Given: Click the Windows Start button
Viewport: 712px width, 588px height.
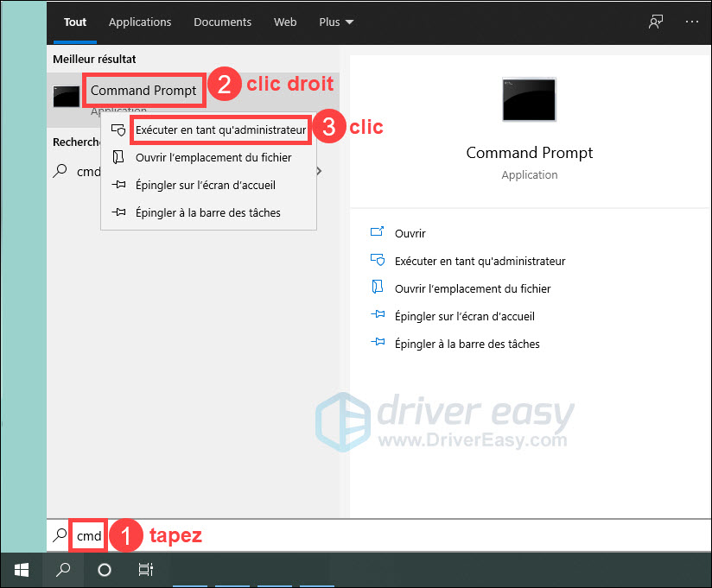Looking at the screenshot, I should coord(22,570).
